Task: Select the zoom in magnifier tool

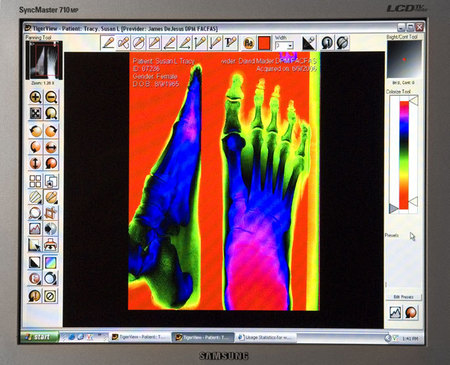Action: (x=35, y=97)
